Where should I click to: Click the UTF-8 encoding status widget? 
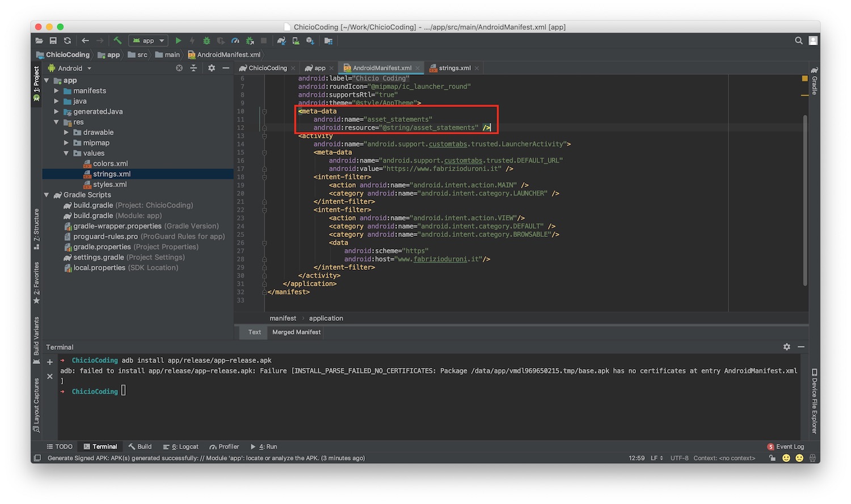pos(679,458)
